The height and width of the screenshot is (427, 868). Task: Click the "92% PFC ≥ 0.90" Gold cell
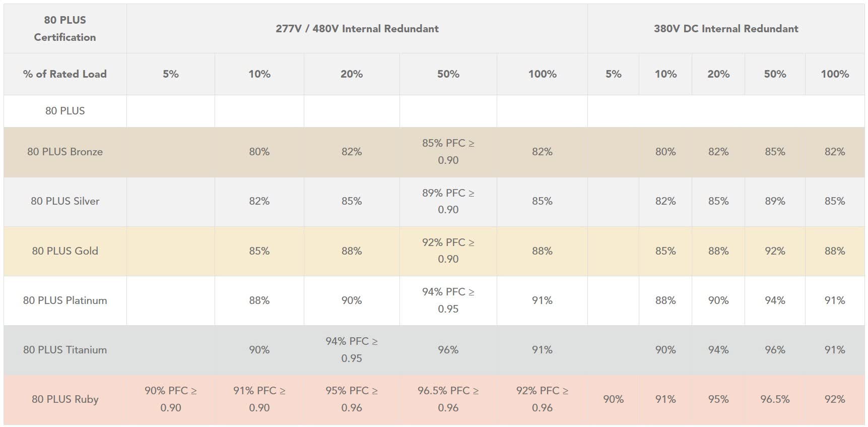coord(448,251)
